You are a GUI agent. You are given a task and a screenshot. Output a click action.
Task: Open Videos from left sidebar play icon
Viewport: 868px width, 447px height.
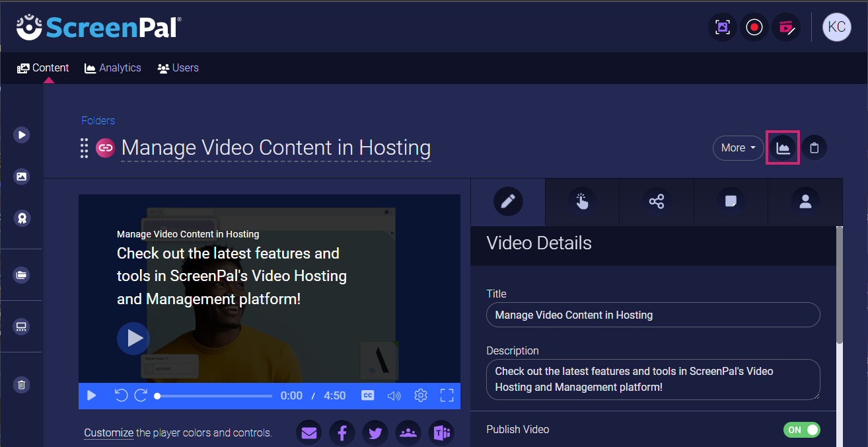pyautogui.click(x=22, y=135)
